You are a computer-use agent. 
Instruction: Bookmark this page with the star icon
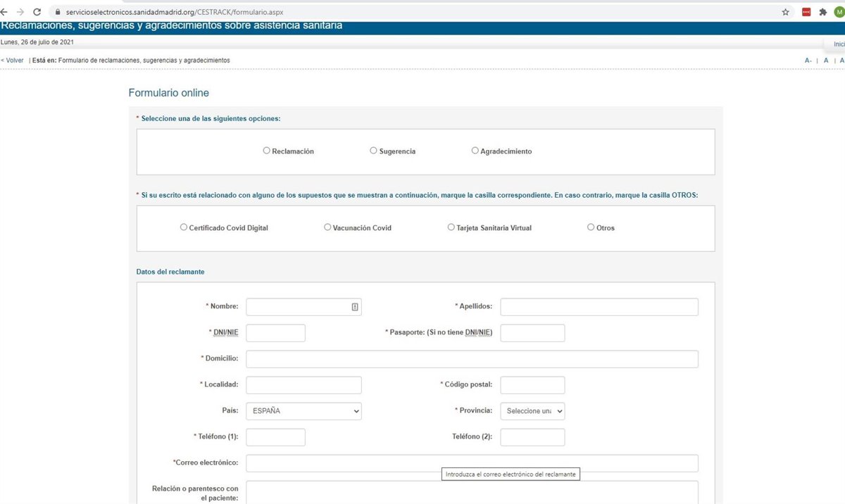(785, 12)
